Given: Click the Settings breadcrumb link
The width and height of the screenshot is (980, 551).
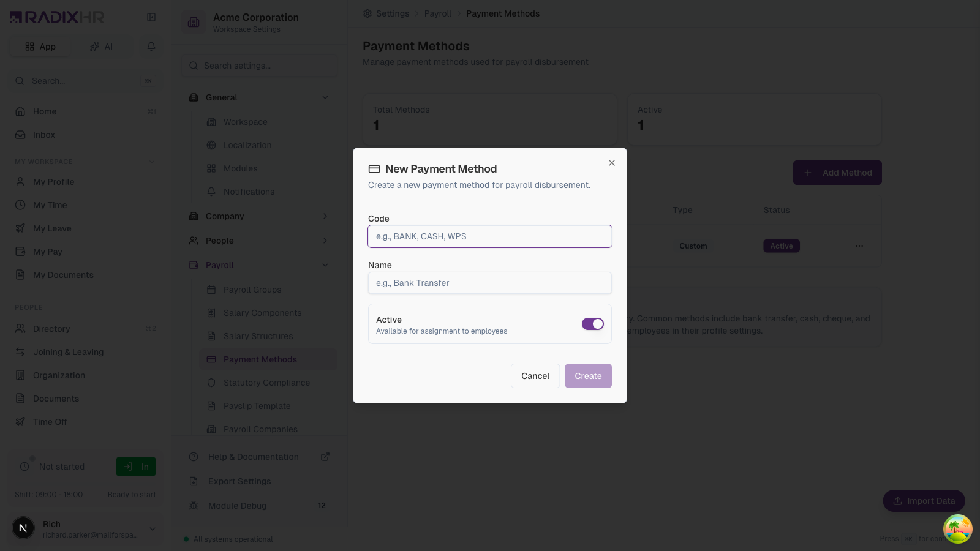Looking at the screenshot, I should [x=393, y=13].
